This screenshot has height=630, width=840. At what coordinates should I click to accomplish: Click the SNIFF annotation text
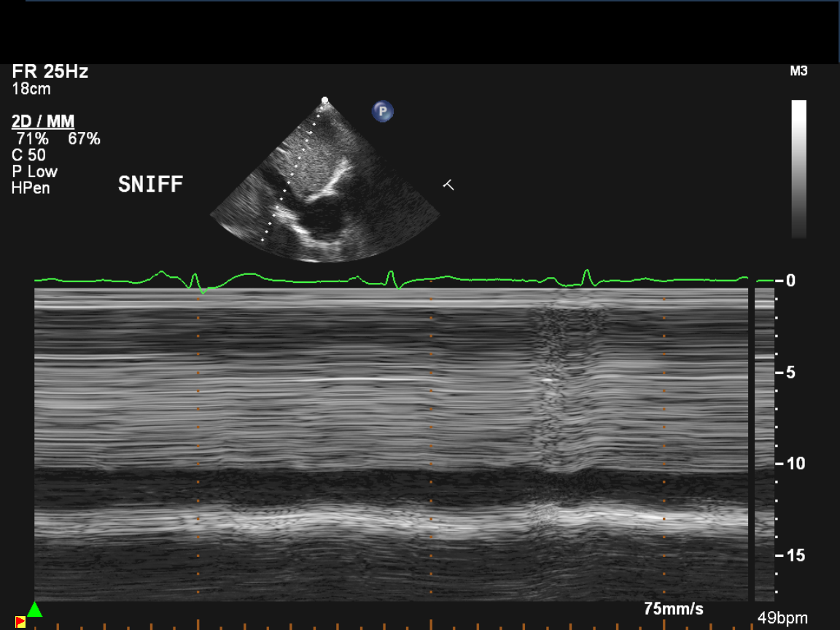pyautogui.click(x=150, y=185)
